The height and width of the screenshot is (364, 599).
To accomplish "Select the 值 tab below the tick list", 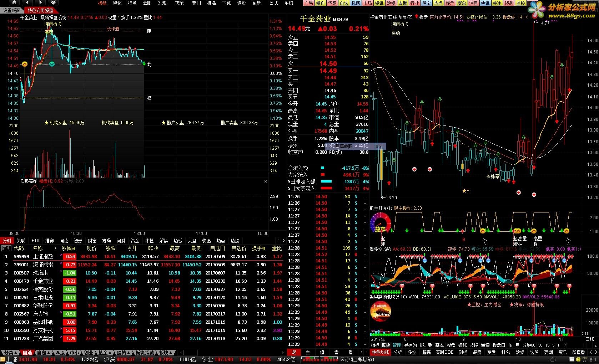I will click(x=322, y=352).
